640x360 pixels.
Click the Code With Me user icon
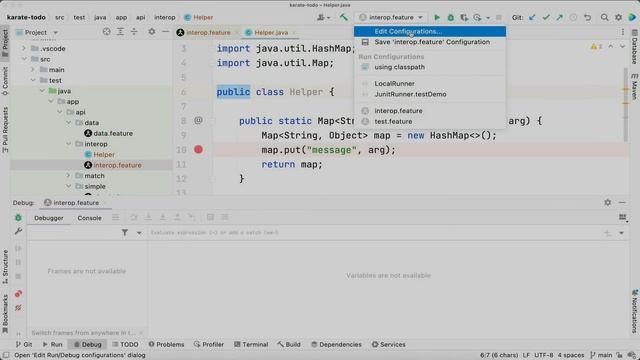click(323, 18)
